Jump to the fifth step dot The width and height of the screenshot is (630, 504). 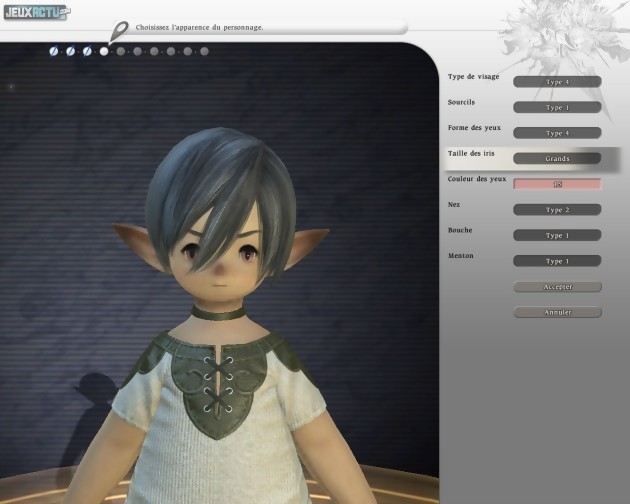point(121,51)
